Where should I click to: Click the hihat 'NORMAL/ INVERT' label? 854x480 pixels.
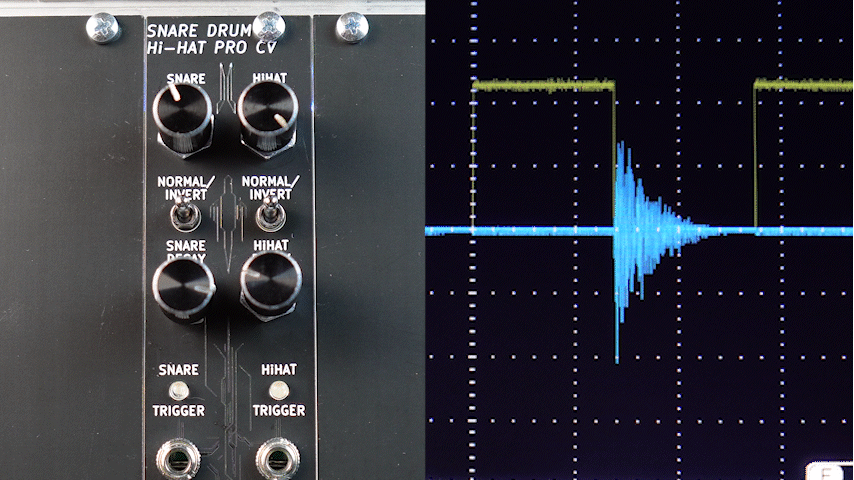270,188
